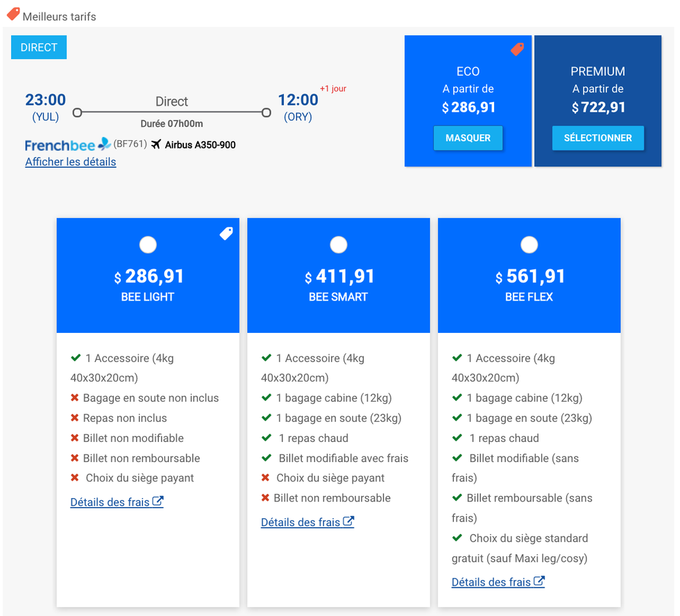Choose the BEE FLEX fare radio button
The width and height of the screenshot is (680, 616).
(529, 245)
